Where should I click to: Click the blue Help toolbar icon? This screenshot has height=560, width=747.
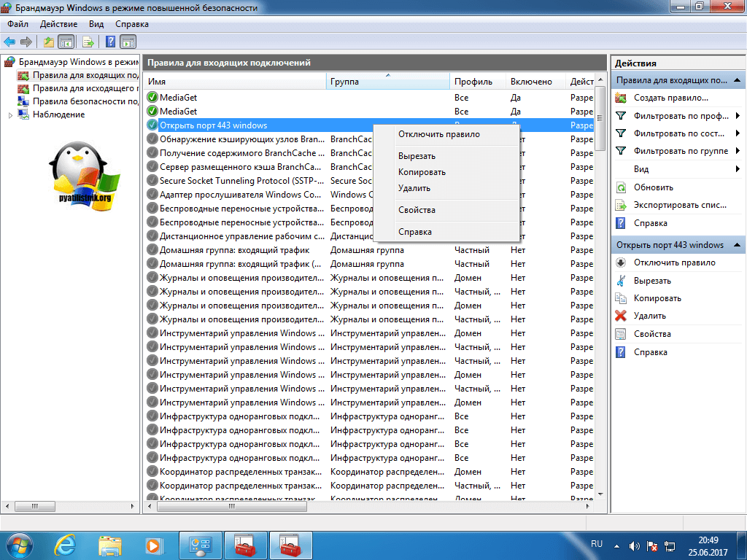tap(111, 42)
